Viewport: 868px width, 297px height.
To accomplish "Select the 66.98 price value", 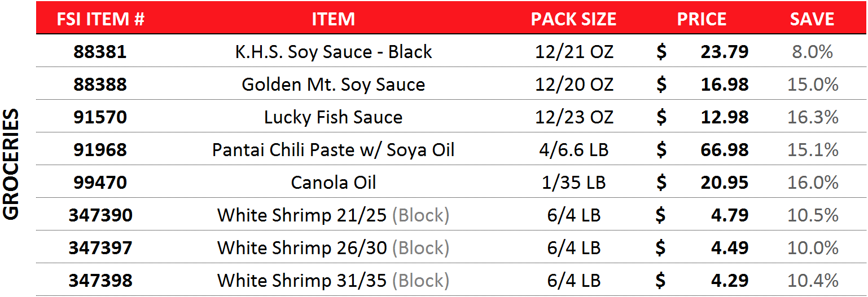I will click(x=725, y=150).
